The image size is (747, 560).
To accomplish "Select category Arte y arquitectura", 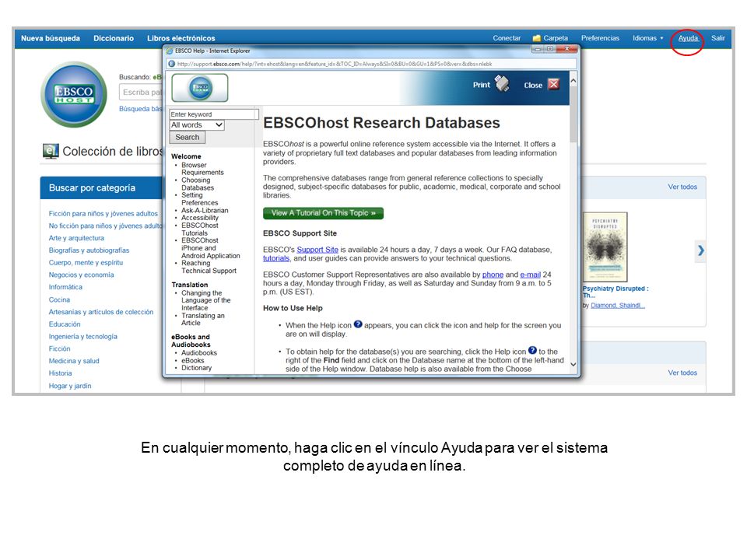I will point(76,238).
